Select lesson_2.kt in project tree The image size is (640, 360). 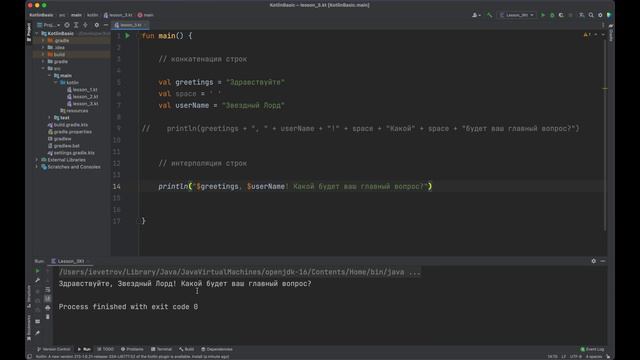pyautogui.click(x=82, y=96)
